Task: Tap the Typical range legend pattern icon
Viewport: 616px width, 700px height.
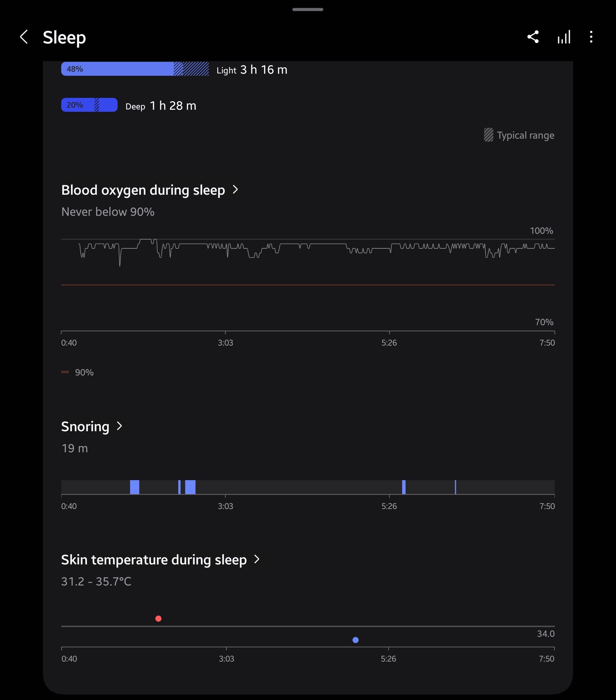Action: click(x=489, y=135)
